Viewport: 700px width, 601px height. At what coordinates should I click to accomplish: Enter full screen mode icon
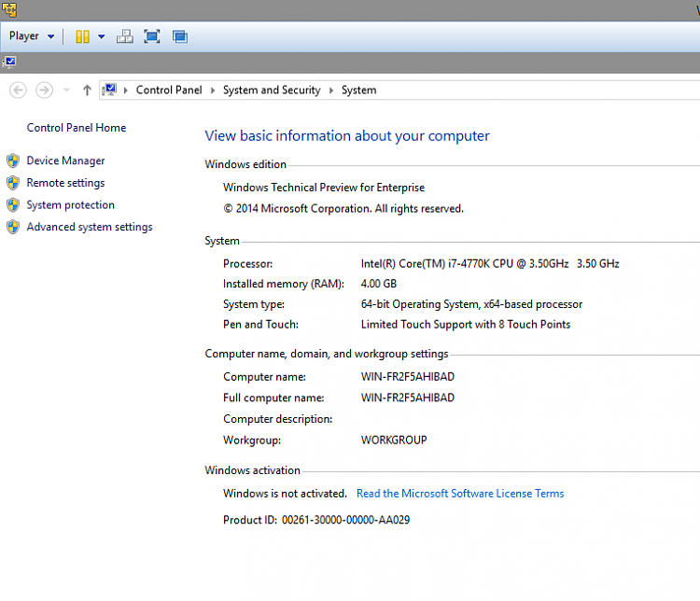point(152,36)
